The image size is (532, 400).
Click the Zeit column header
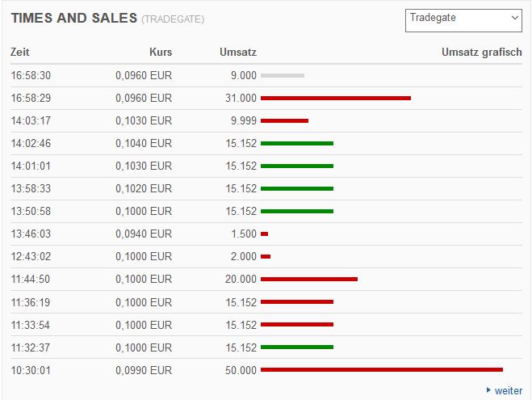tap(20, 53)
